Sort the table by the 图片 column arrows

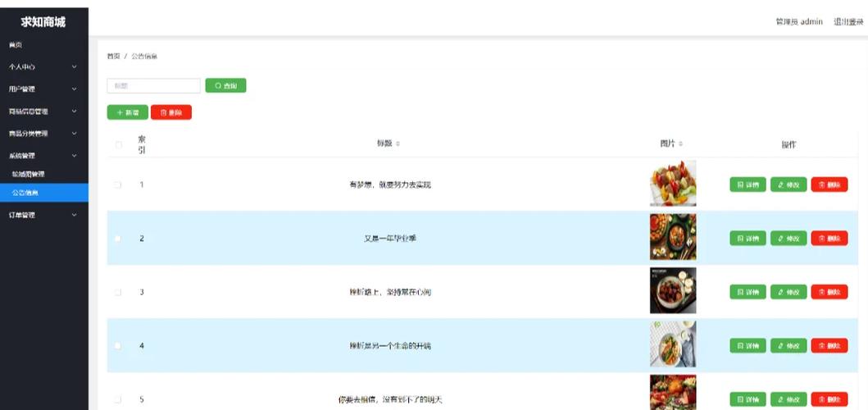point(681,143)
